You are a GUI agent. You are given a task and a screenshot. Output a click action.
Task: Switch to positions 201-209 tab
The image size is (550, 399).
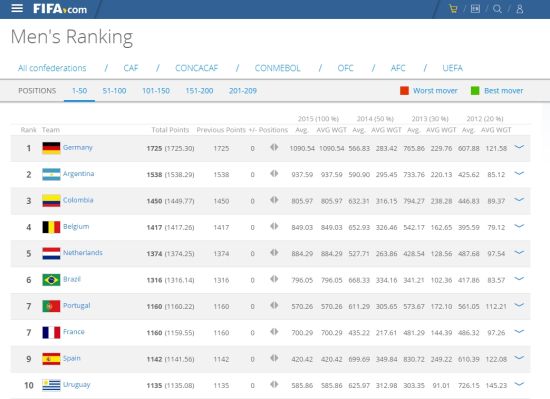point(243,91)
